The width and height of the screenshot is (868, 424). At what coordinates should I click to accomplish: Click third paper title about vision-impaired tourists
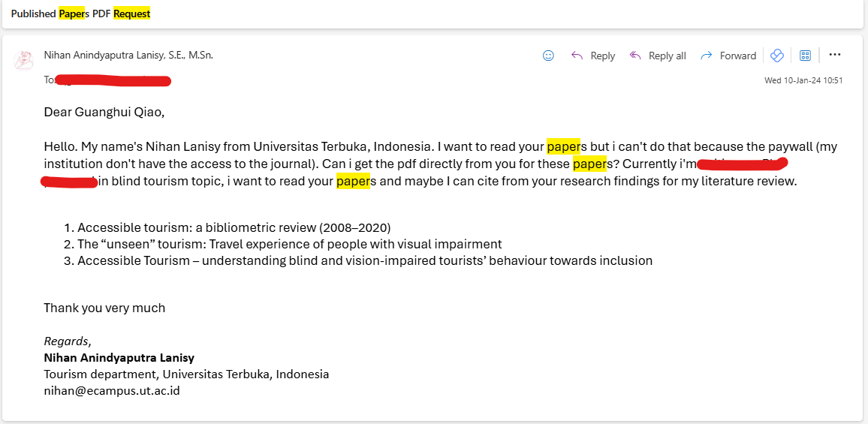pos(365,260)
